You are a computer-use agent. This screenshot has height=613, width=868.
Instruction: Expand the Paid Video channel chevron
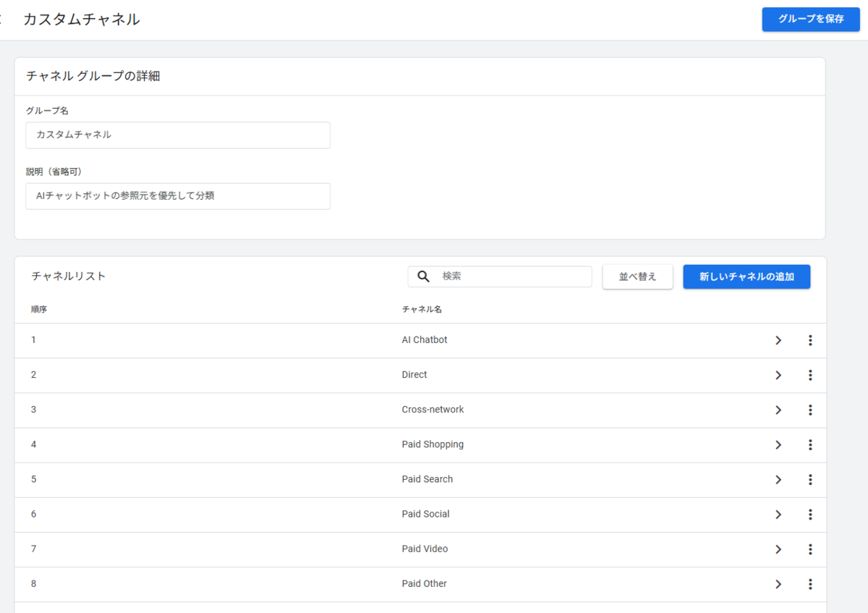point(778,549)
